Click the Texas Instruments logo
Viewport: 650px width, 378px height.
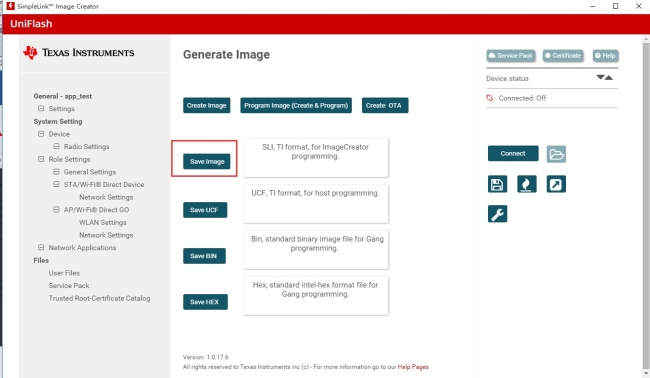[78, 53]
